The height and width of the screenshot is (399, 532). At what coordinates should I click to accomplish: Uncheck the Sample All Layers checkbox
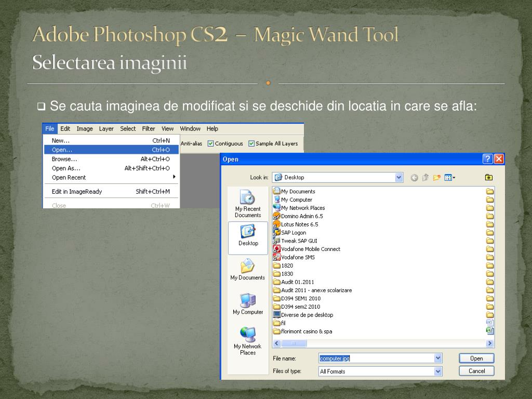251,143
